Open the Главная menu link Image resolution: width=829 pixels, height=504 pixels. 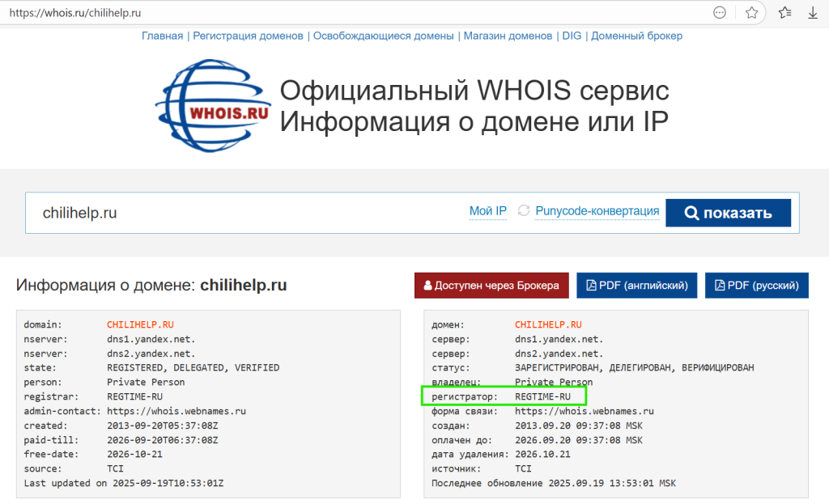point(162,36)
